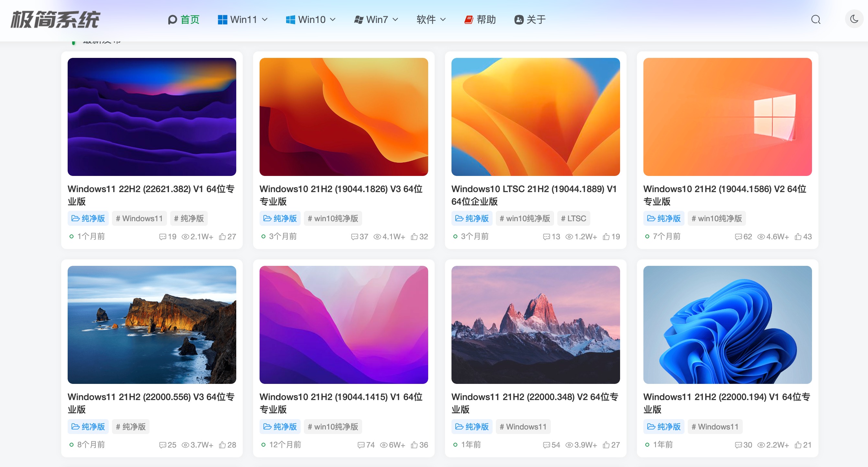Open Windows11 21H2 (22000.348) V2 title link
This screenshot has width=868, height=467.
tap(535, 403)
